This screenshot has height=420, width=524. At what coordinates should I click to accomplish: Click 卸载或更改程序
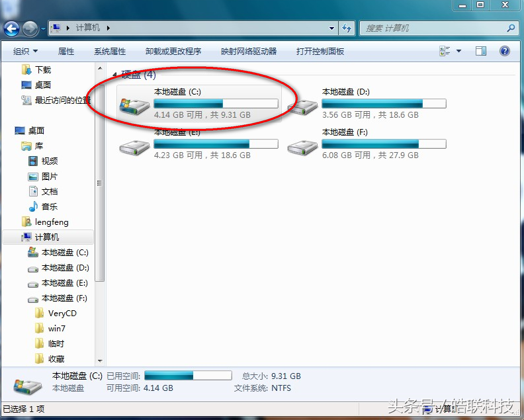point(173,52)
